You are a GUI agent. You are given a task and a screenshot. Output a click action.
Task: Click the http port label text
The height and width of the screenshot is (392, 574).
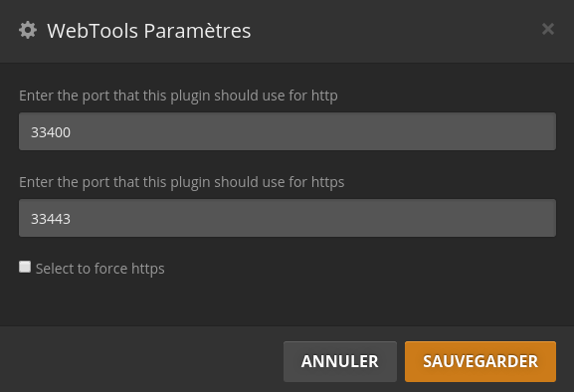(x=178, y=96)
